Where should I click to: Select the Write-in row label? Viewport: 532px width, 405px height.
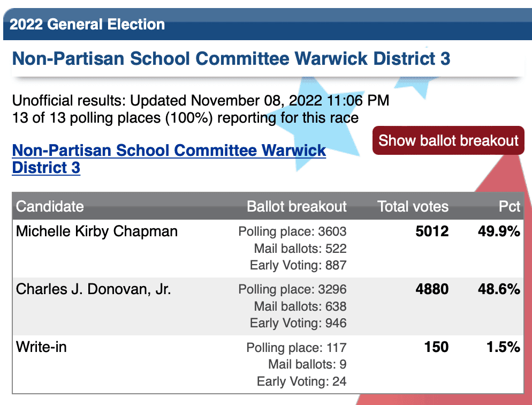[41, 347]
